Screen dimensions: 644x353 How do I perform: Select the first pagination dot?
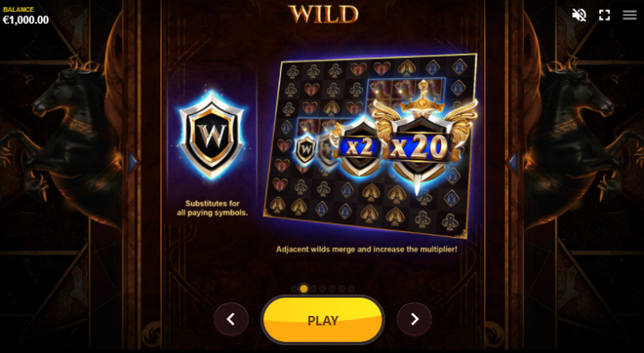pyautogui.click(x=294, y=289)
